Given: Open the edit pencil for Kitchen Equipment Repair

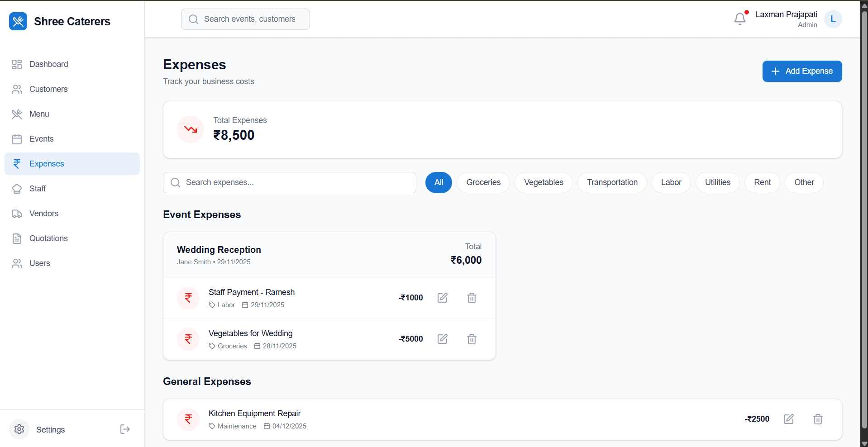Looking at the screenshot, I should (788, 419).
